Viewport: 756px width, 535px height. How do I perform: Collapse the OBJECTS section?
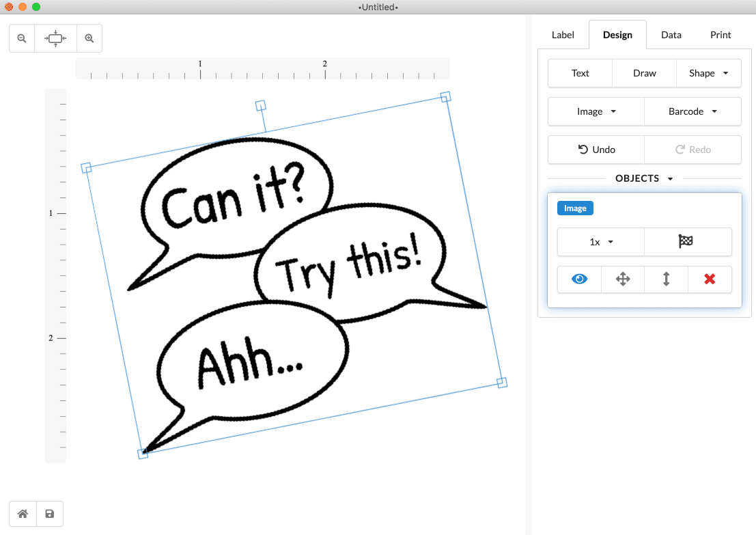point(644,178)
